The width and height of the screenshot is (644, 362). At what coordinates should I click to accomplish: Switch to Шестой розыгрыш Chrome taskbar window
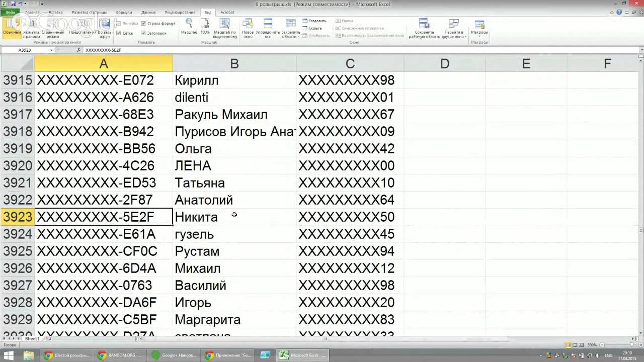tap(67, 355)
